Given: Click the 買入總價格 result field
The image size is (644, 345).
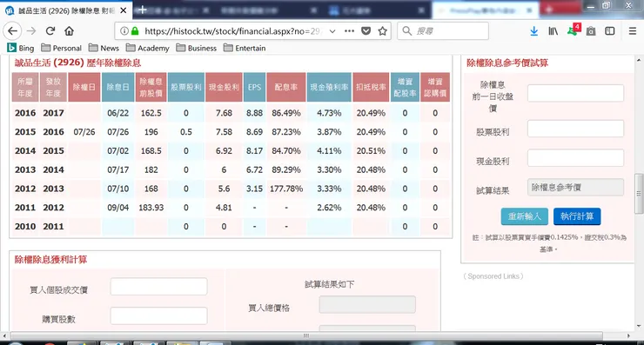Looking at the screenshot, I should point(367,304).
